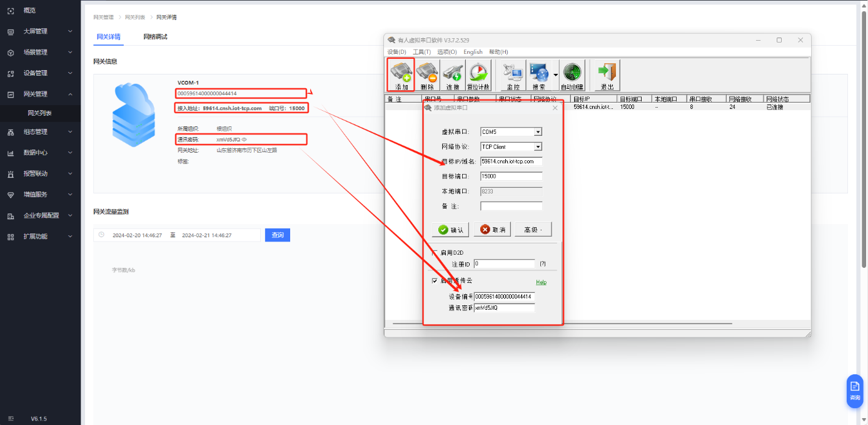Enable the 启用D2D checkbox
This screenshot has width=868, height=425.
tap(435, 253)
